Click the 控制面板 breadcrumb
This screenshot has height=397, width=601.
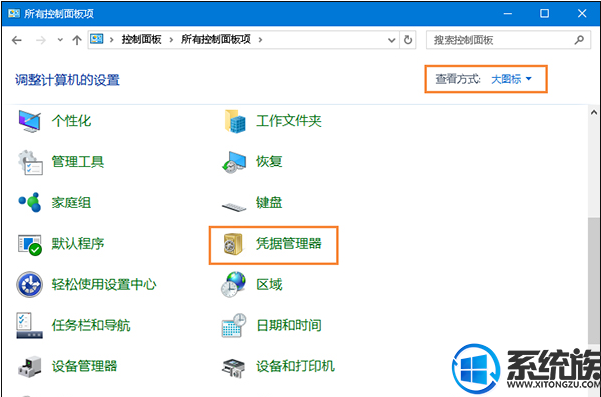[141, 39]
